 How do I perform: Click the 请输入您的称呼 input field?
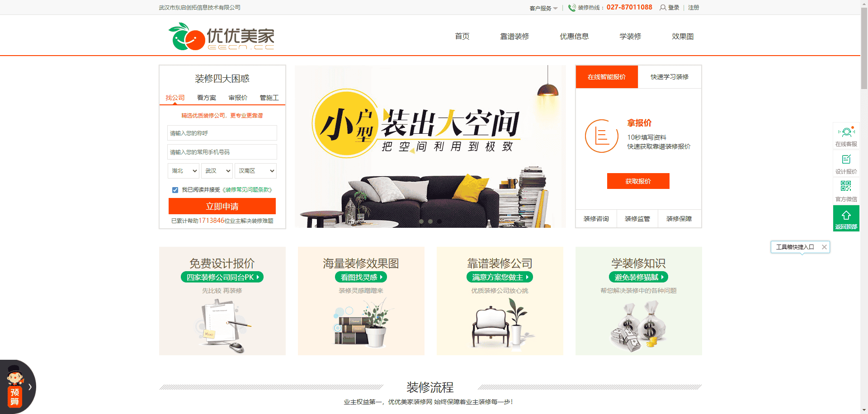[222, 133]
